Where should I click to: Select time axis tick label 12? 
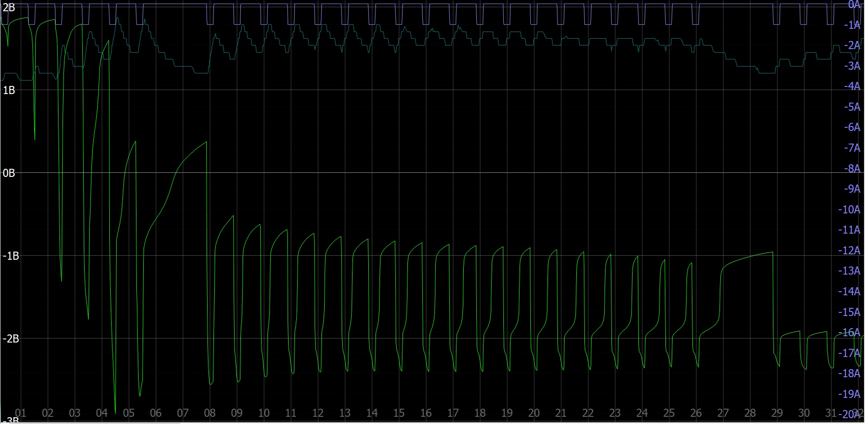click(x=318, y=413)
